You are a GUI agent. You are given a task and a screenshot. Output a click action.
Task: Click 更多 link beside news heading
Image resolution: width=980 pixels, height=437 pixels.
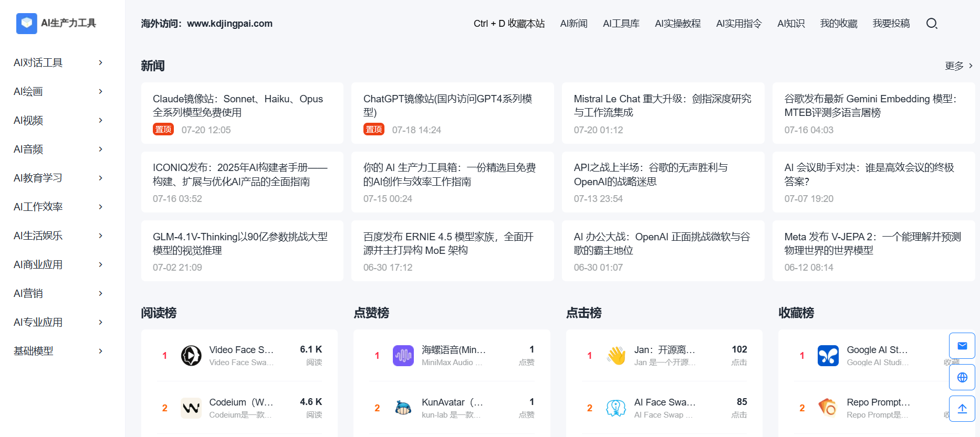point(959,66)
